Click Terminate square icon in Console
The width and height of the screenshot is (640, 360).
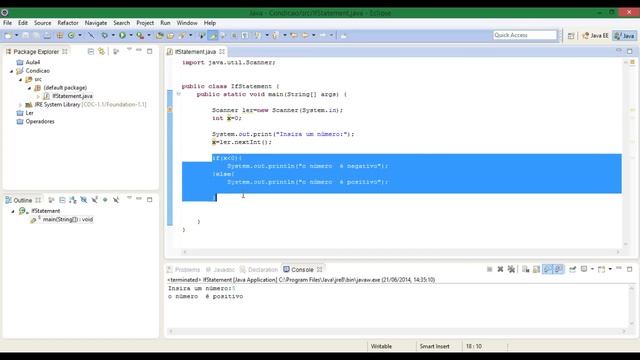489,269
